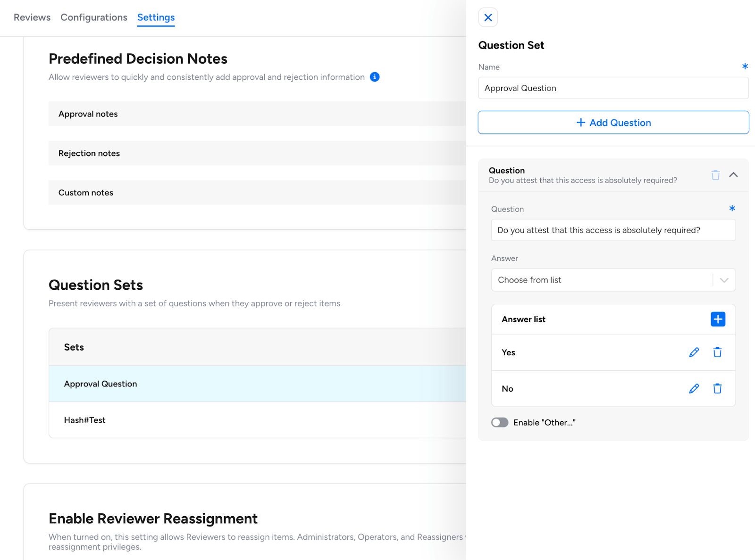The image size is (755, 560).
Task: Edit the No answer with pencil icon
Action: click(x=694, y=389)
